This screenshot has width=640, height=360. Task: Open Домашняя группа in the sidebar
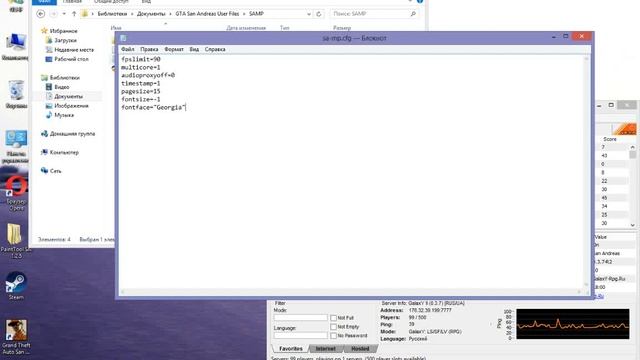click(72, 134)
